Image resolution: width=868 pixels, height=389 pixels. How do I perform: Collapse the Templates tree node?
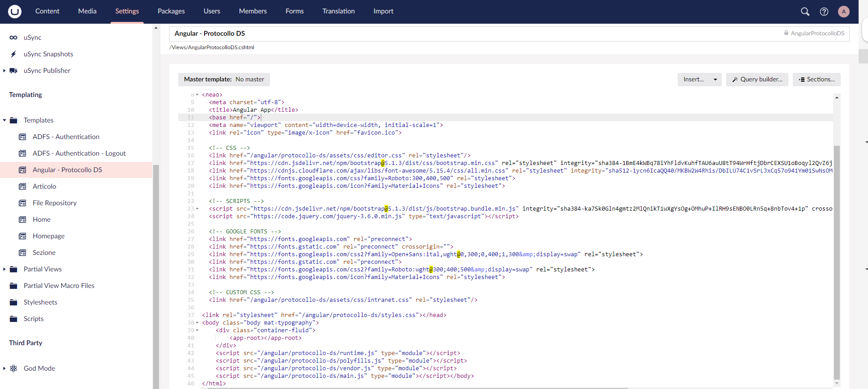tap(4, 120)
